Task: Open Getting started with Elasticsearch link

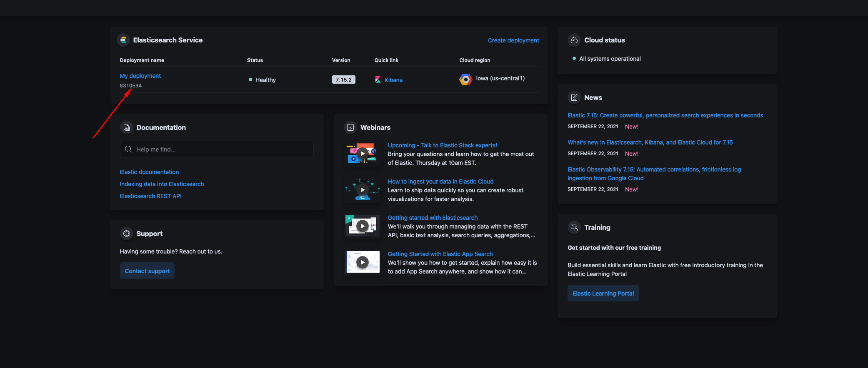Action: click(x=433, y=218)
